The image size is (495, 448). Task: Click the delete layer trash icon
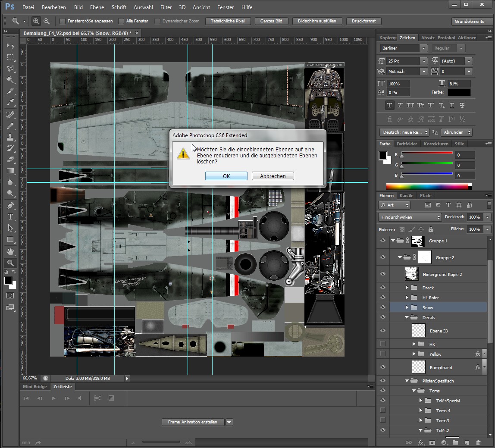pos(478,443)
